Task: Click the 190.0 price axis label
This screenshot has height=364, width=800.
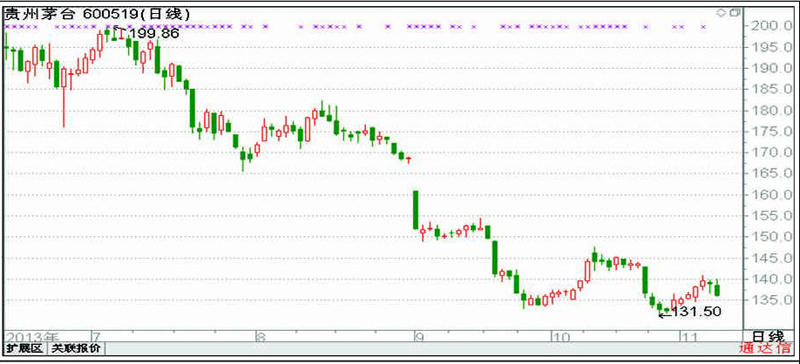Action: tap(771, 68)
